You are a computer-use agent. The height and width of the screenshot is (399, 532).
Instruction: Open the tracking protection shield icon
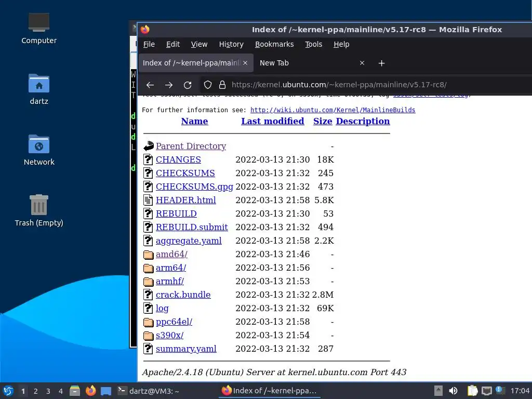[x=208, y=85]
